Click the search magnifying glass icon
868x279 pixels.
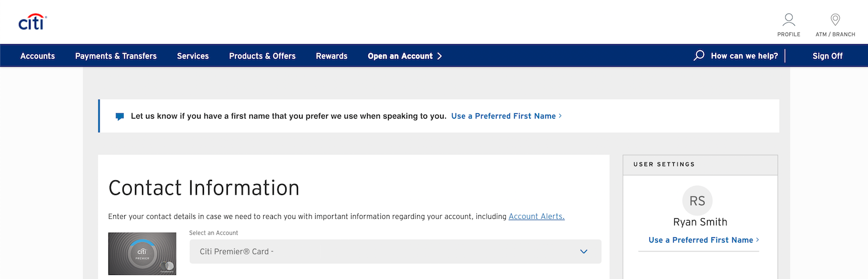(x=699, y=56)
